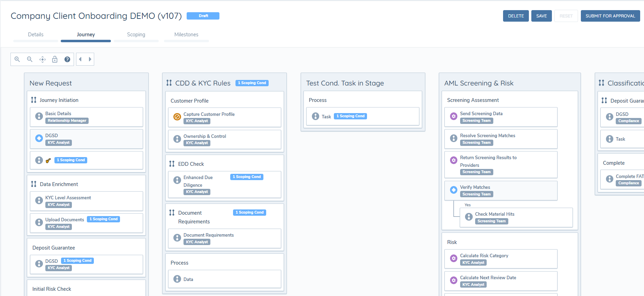Click the Risk process heading
The width and height of the screenshot is (644, 296).
pyautogui.click(x=452, y=242)
